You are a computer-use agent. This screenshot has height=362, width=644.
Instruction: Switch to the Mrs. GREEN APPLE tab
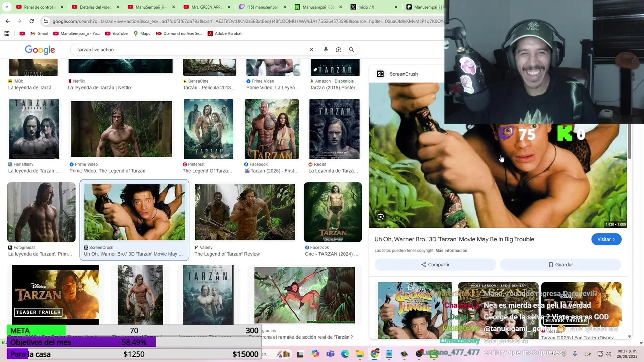[207, 7]
